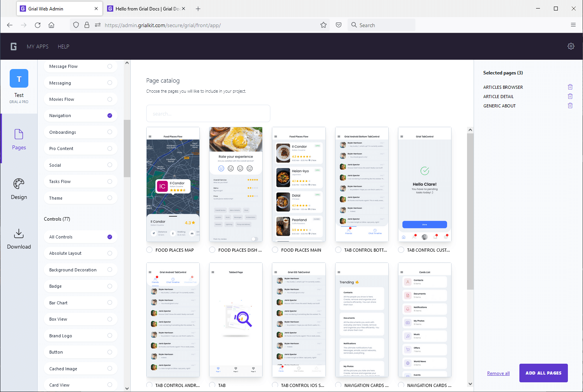Select the FOOD PLACES MAIN checkbox
Image resolution: width=583 pixels, height=392 pixels.
point(275,250)
